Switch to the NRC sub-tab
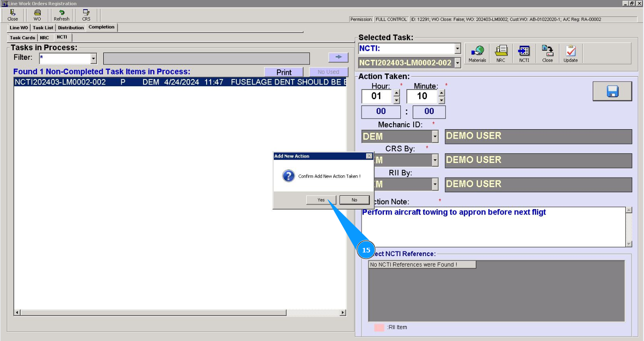644x341 pixels. pyautogui.click(x=44, y=38)
